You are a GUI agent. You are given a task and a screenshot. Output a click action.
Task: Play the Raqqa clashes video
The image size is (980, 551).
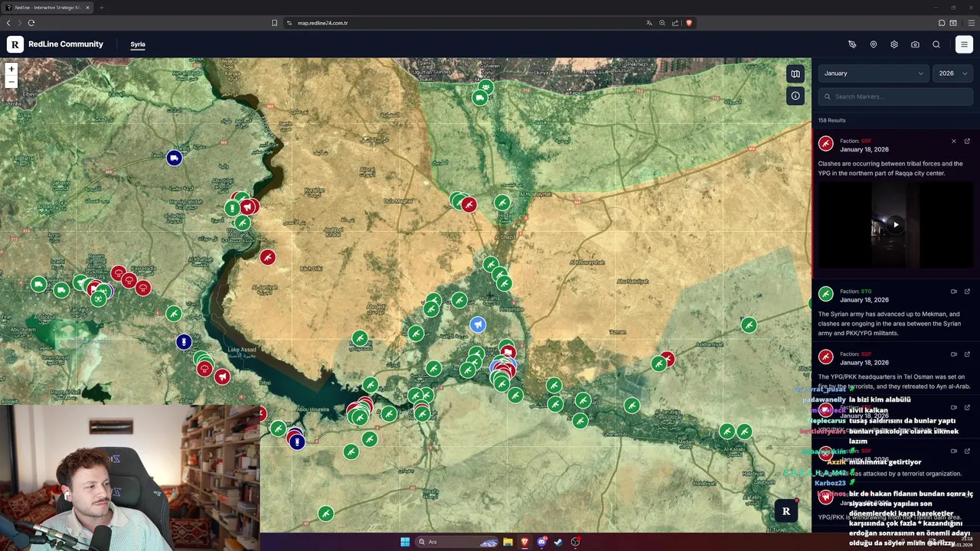tap(895, 224)
